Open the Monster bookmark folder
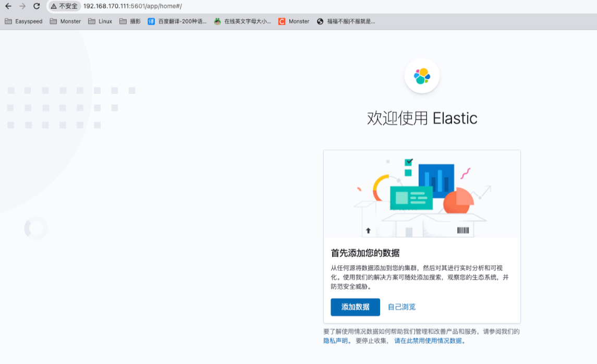 point(65,21)
